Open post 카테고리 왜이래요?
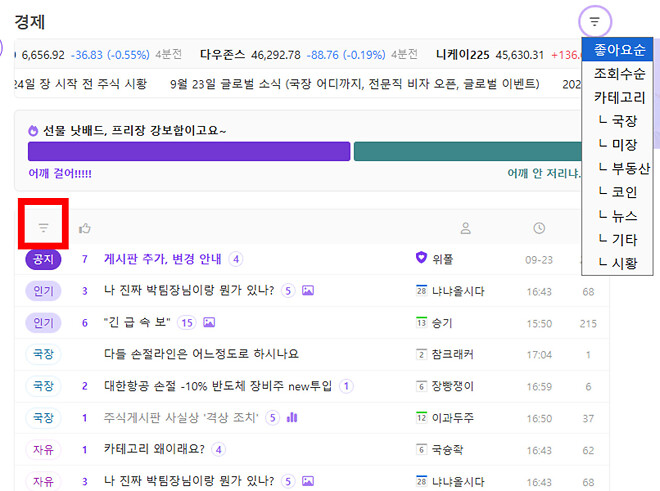 click(x=154, y=449)
